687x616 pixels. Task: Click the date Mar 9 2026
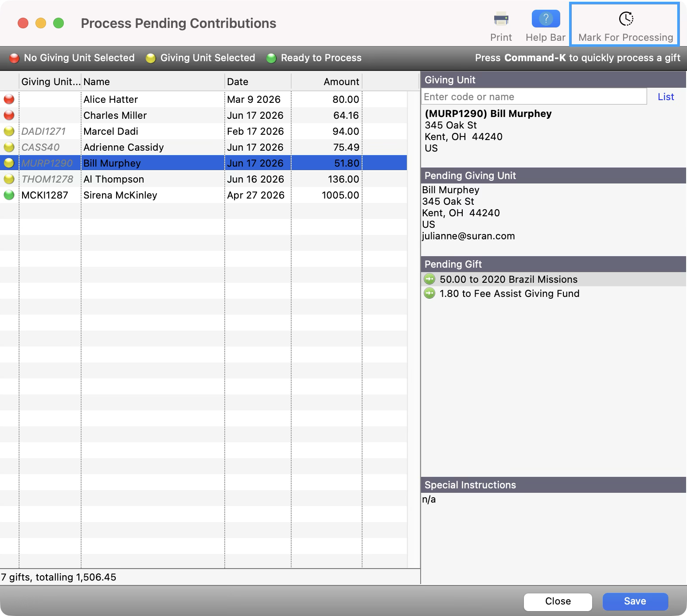tap(254, 99)
